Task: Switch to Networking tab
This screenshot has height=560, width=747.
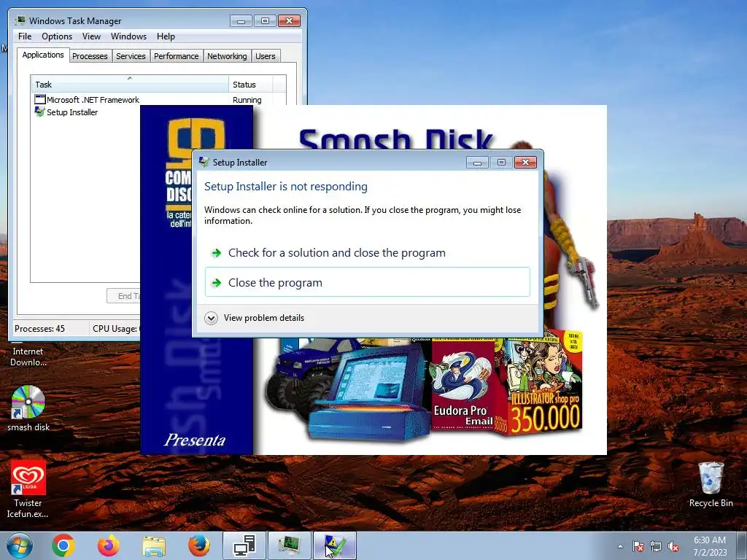Action: click(x=228, y=56)
